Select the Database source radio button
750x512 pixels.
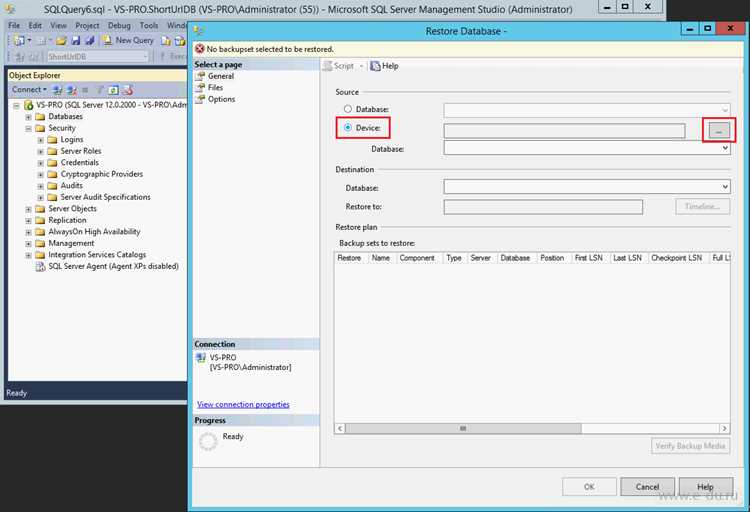pyautogui.click(x=348, y=109)
